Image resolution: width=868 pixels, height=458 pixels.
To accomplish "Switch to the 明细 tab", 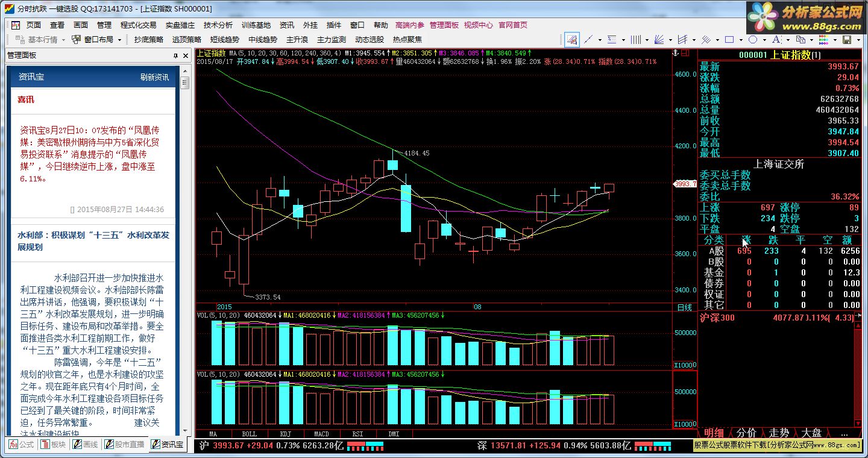I will (714, 433).
